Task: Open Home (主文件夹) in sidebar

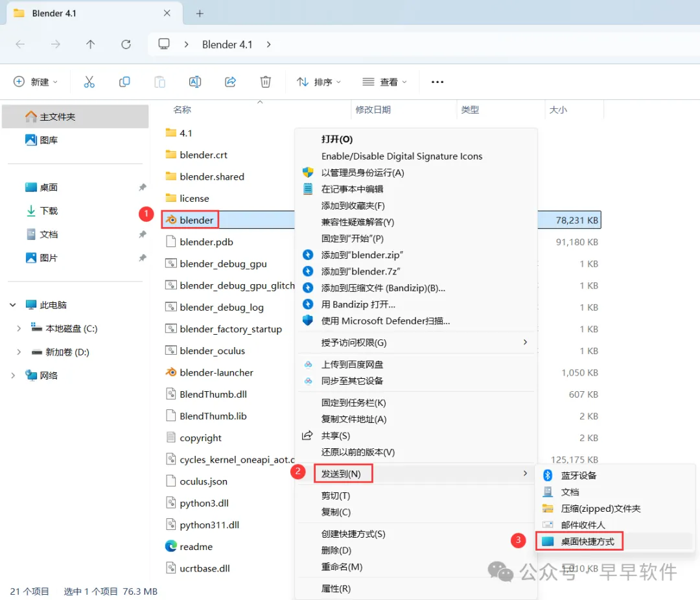Action: click(x=75, y=117)
